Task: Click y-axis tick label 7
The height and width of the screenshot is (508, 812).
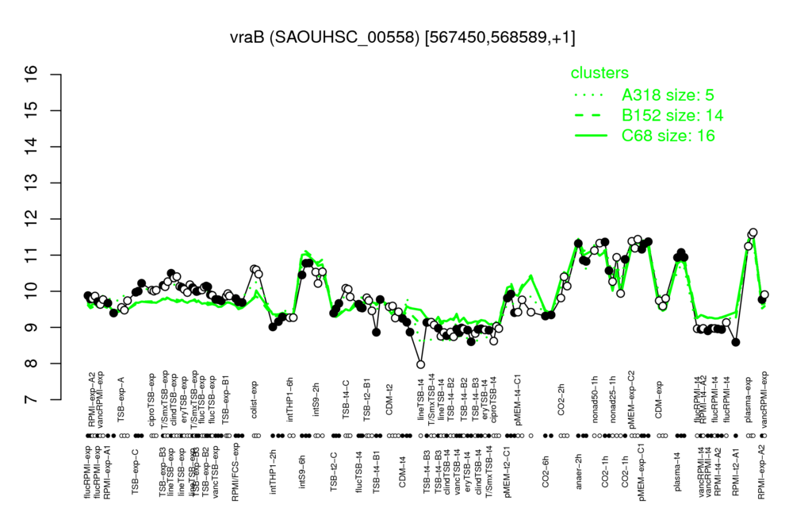Action: (x=32, y=400)
